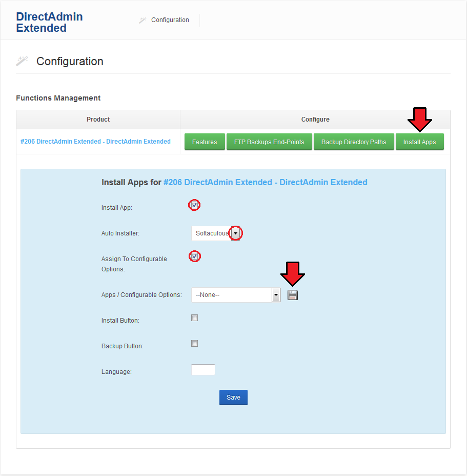Click the Language: label
This screenshot has width=467, height=476.
click(x=116, y=372)
